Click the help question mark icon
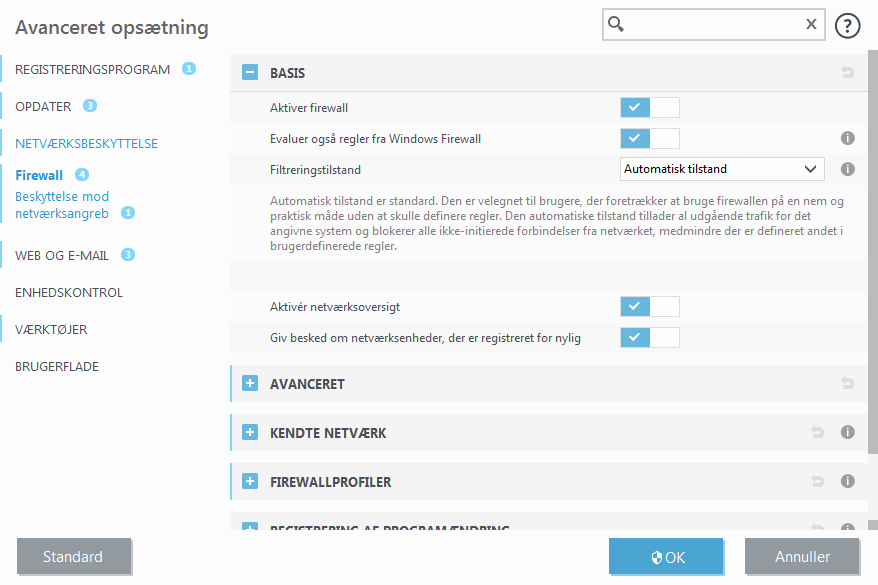This screenshot has height=585, width=878. pos(847,26)
